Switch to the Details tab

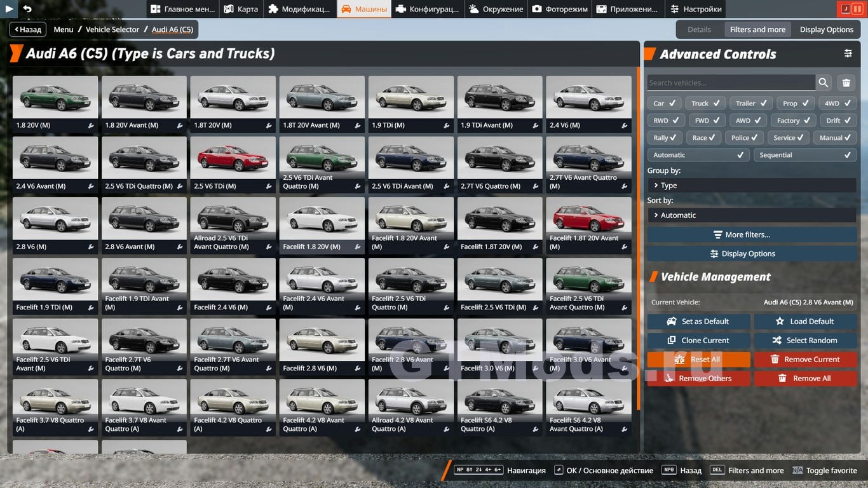699,29
